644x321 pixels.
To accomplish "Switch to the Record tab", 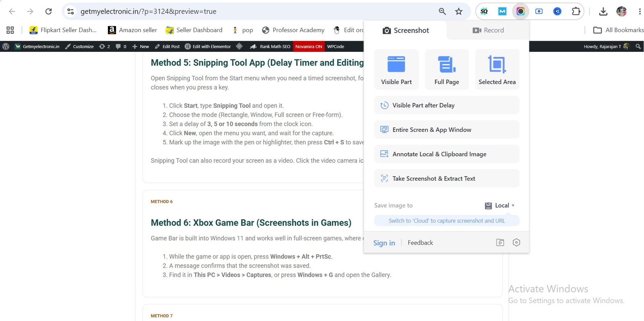I will click(x=488, y=30).
